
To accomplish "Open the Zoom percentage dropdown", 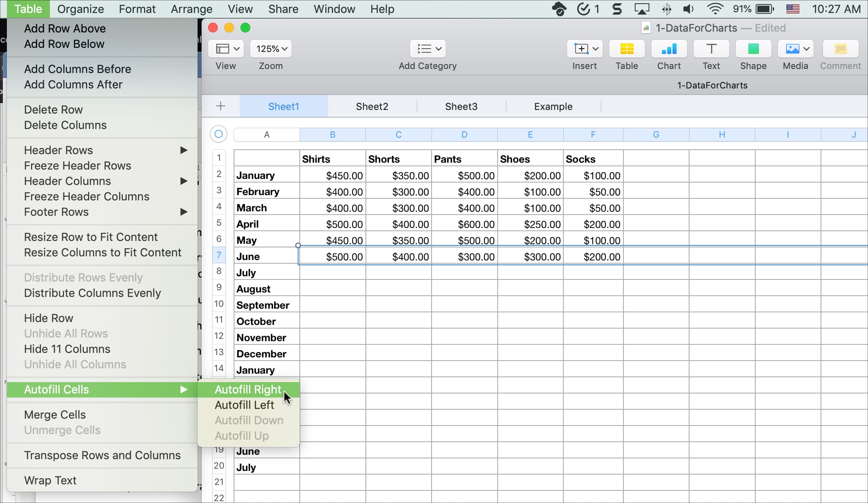I will click(x=271, y=49).
